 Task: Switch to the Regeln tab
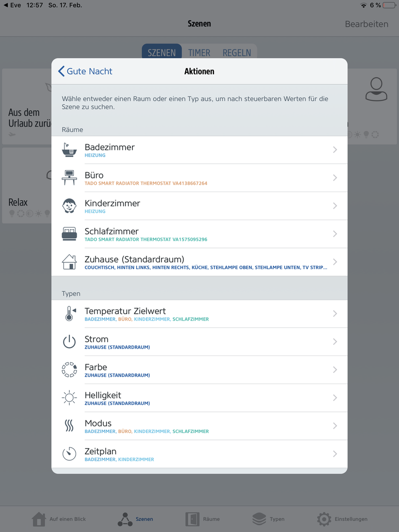click(237, 52)
